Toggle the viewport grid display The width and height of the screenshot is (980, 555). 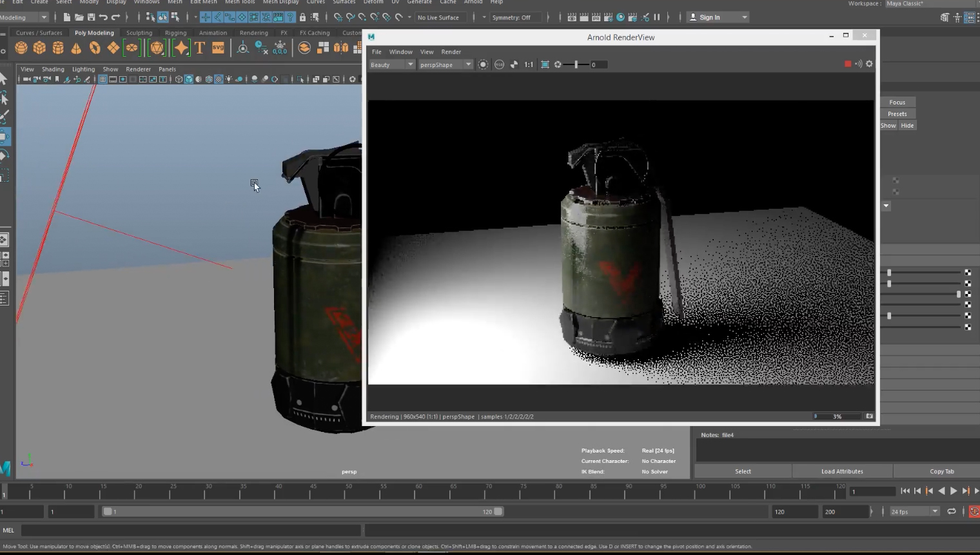point(103,79)
